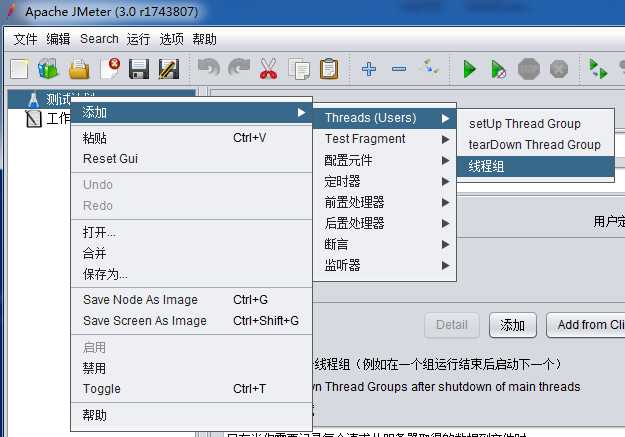Click the New test plan icon
The height and width of the screenshot is (437, 625).
[19, 69]
